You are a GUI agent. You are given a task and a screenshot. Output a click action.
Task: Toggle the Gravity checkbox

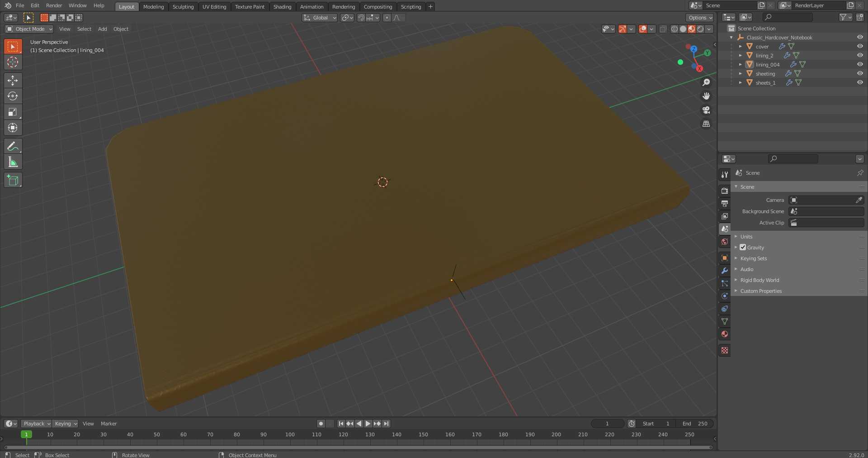coord(743,247)
